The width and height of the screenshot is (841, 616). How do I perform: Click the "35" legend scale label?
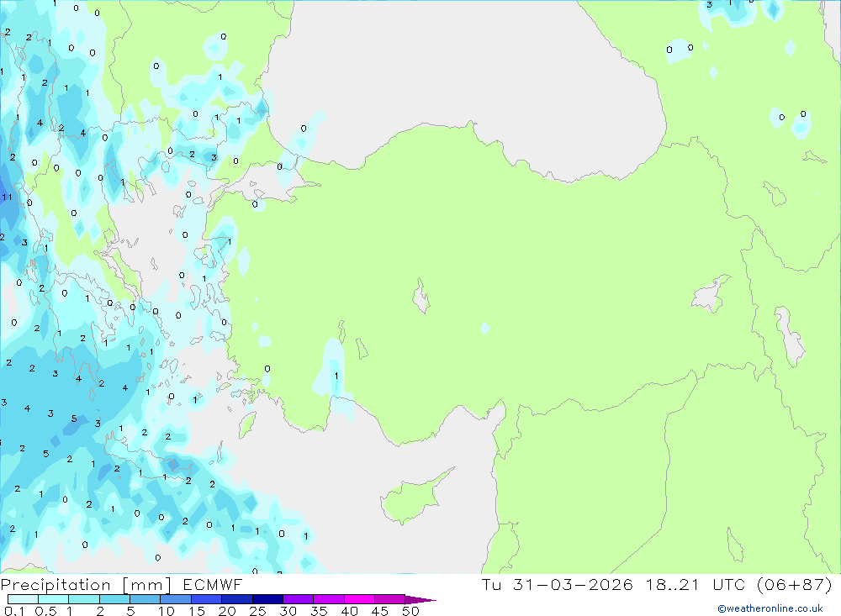[319, 611]
